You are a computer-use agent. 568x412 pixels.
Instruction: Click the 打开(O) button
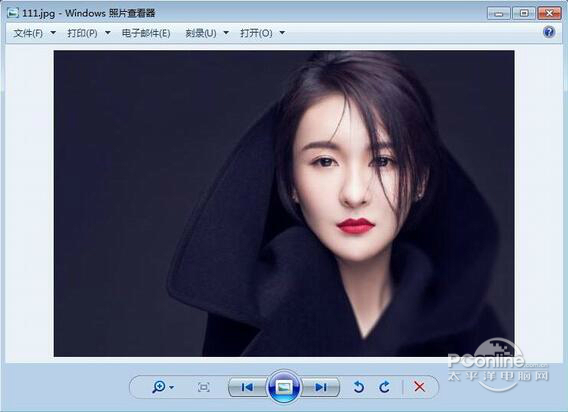[x=256, y=33]
